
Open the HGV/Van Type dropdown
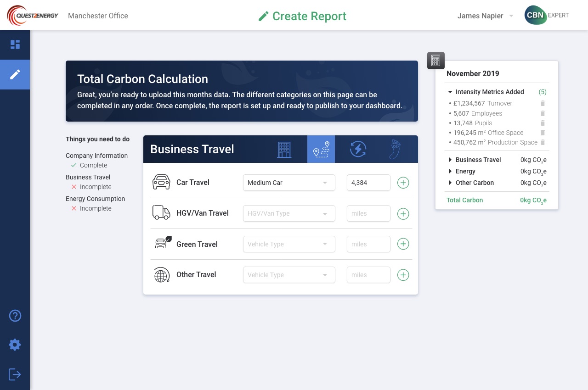289,213
